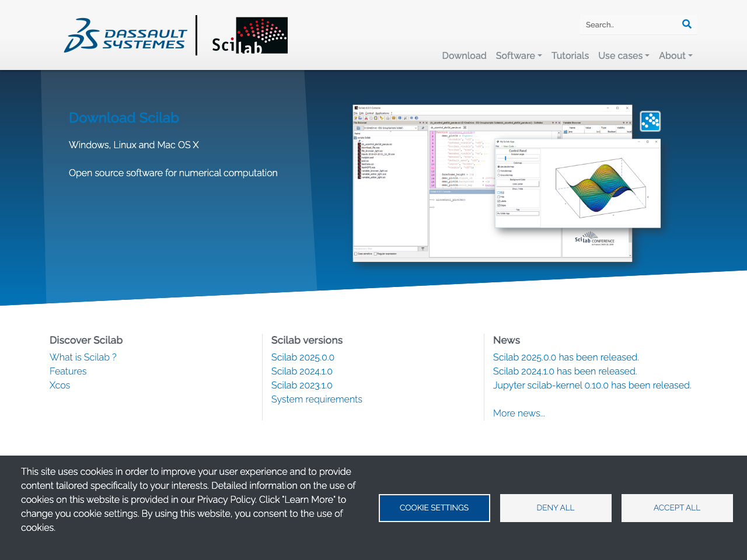The width and height of the screenshot is (747, 560).
Task: Read news: Scilab 2025.0.0 has been released
Action: pos(566,357)
